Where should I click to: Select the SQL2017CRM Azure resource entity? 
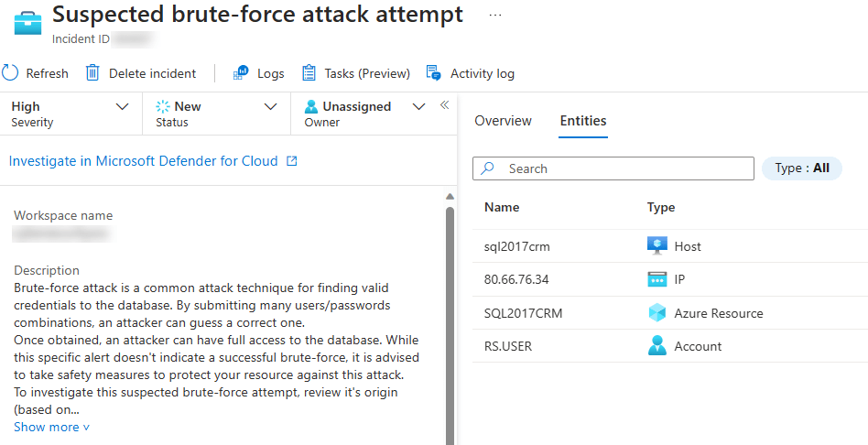523,313
